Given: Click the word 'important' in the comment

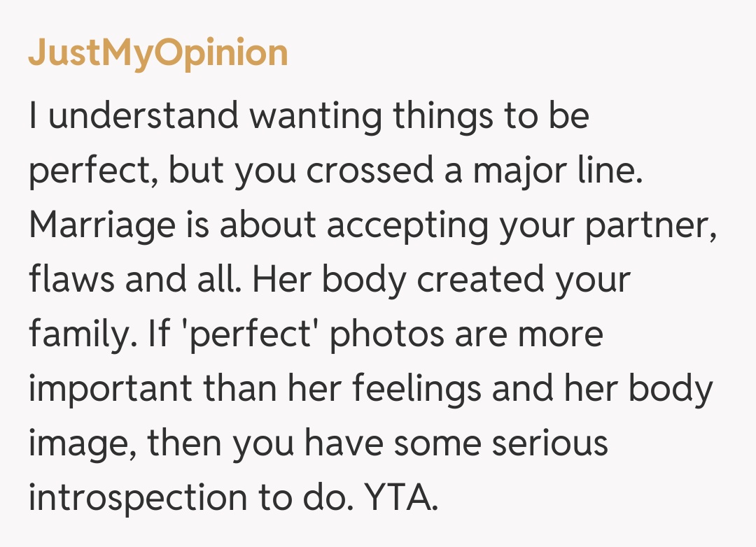Looking at the screenshot, I should pos(114,389).
